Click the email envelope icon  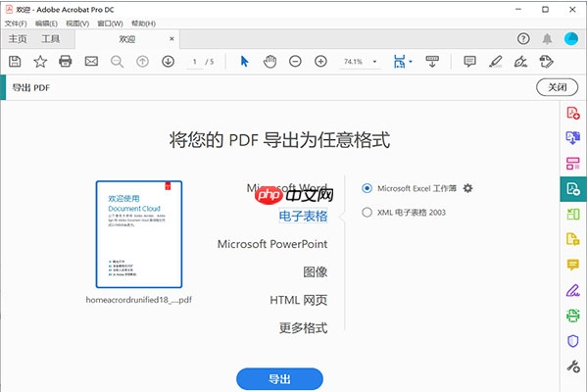point(91,61)
